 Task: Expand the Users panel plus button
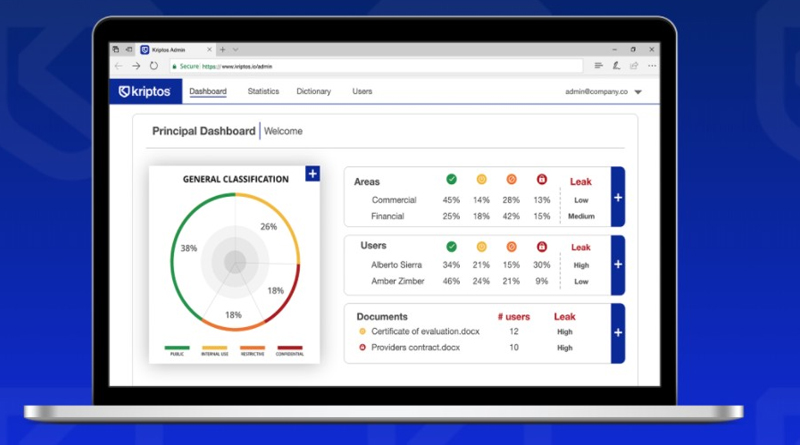coord(618,265)
